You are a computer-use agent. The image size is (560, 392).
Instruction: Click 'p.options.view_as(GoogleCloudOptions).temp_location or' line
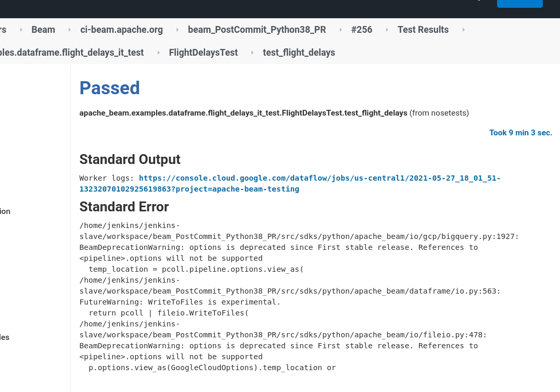click(212, 368)
